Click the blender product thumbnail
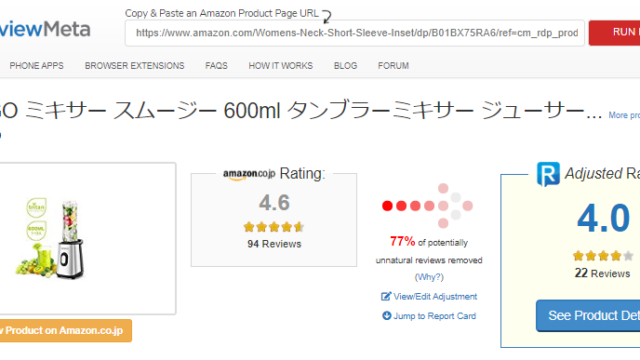 (50, 239)
